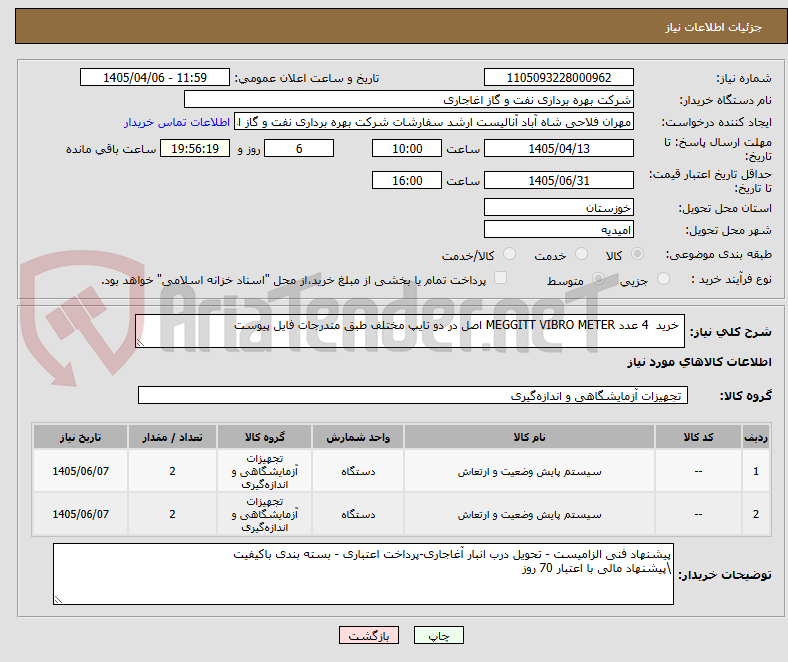The height and width of the screenshot is (662, 788).
Task: Choose the جزیی purchase type radio
Action: click(x=663, y=278)
